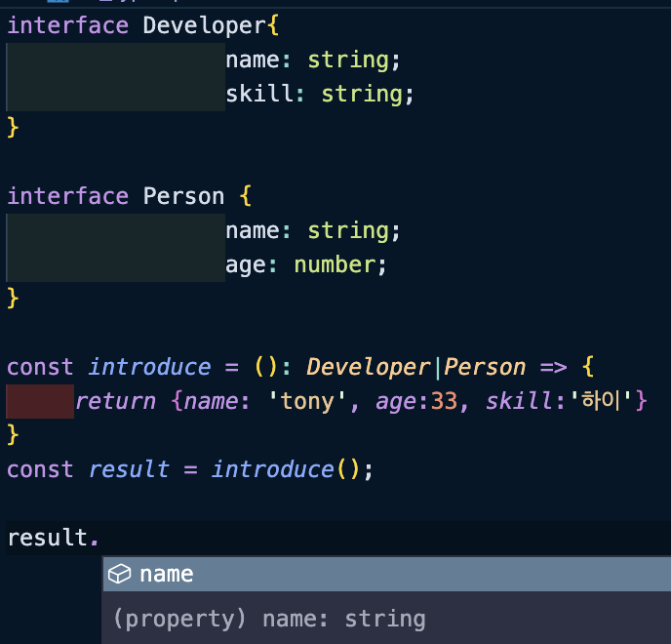
Task: Click name property in Developer interface
Action: point(252,60)
